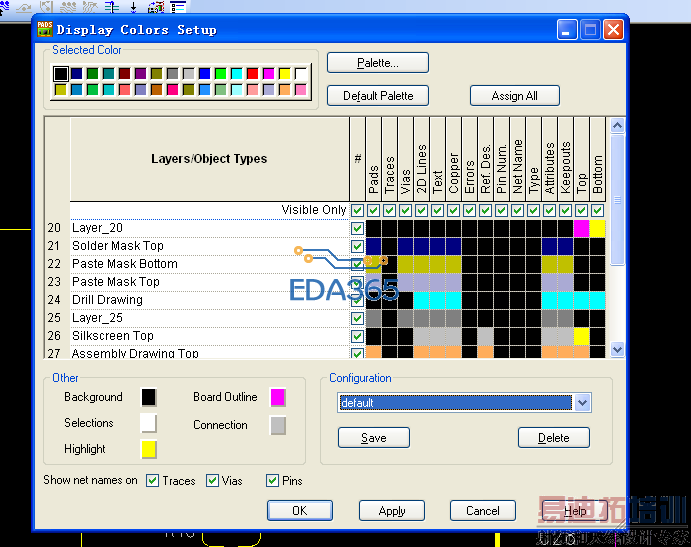The width and height of the screenshot is (691, 547).
Task: Click the component move icon in the background toolbar
Action: click(x=156, y=7)
